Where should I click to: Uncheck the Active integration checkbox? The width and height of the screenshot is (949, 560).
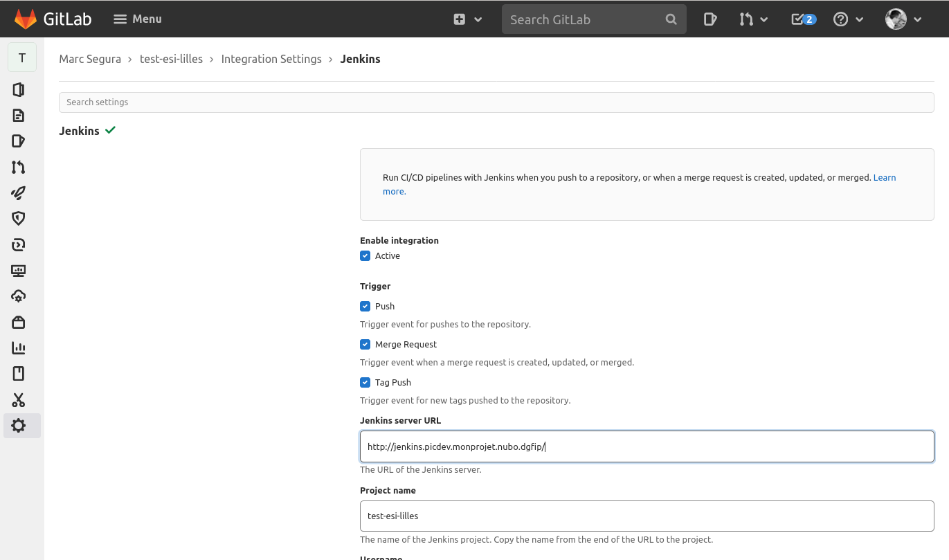tap(365, 256)
